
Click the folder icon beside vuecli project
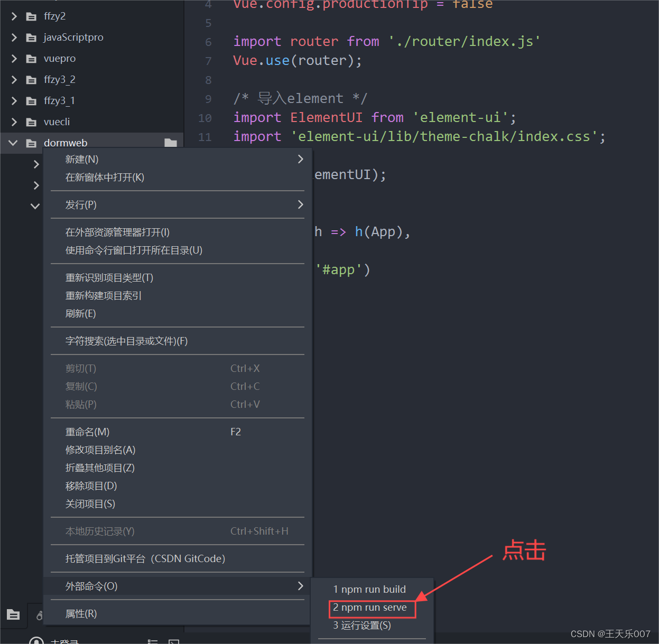31,122
